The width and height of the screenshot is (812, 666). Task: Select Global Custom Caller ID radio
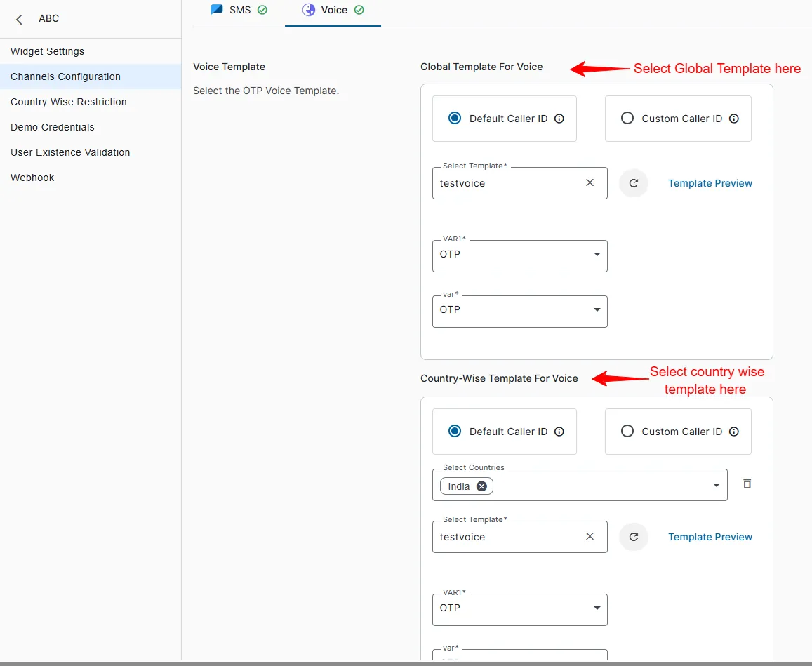click(627, 118)
